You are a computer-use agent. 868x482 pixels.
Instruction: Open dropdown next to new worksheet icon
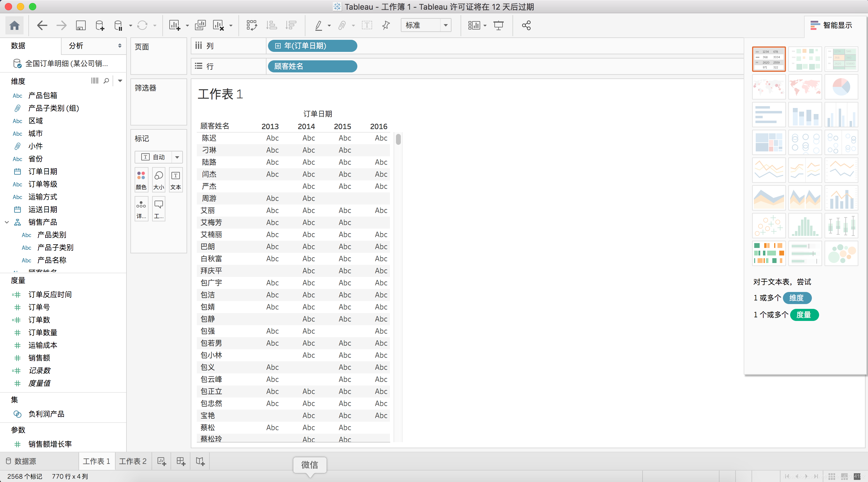click(x=187, y=26)
